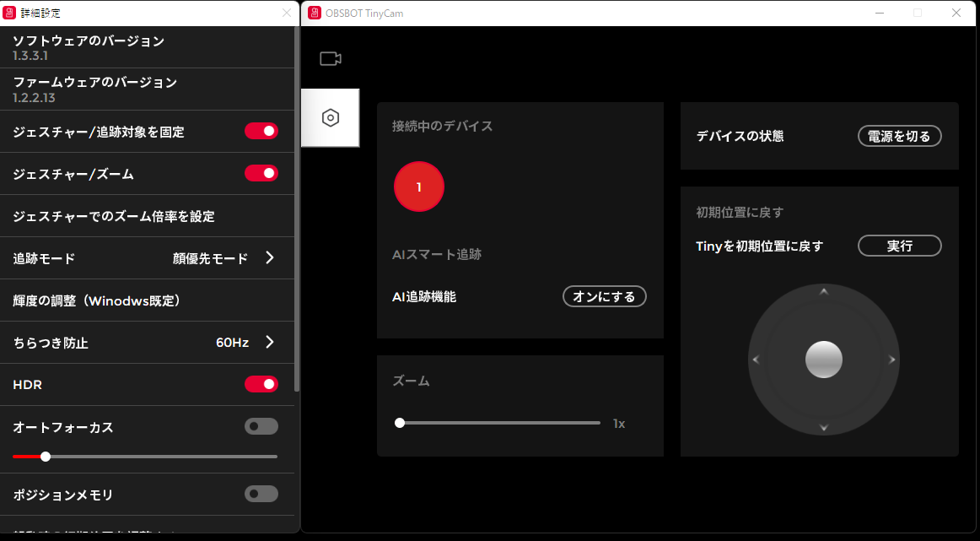Screen dimensions: 980x541
Task: Expand ちらつき防止 chevron arrow
Action: coord(270,342)
